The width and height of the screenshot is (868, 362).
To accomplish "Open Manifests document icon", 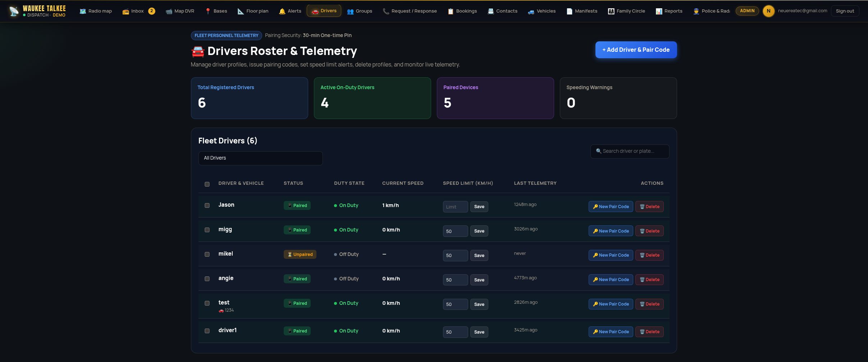I will 569,12.
